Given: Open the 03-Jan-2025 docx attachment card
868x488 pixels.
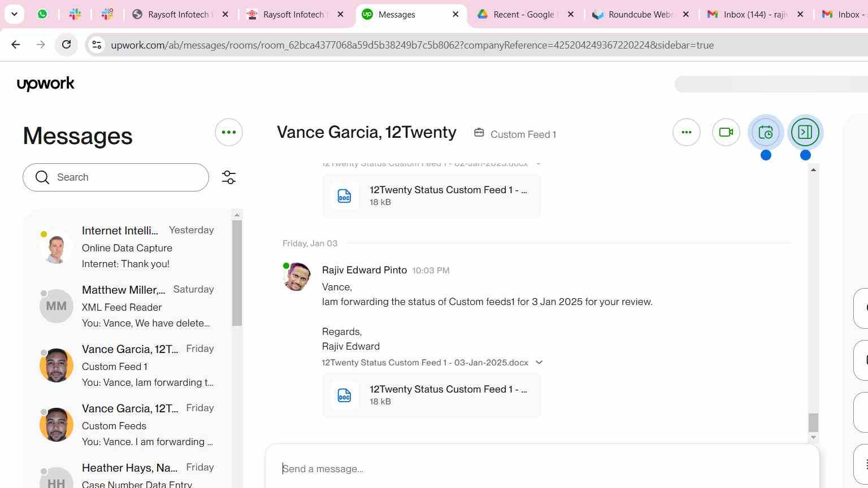Looking at the screenshot, I should [431, 395].
